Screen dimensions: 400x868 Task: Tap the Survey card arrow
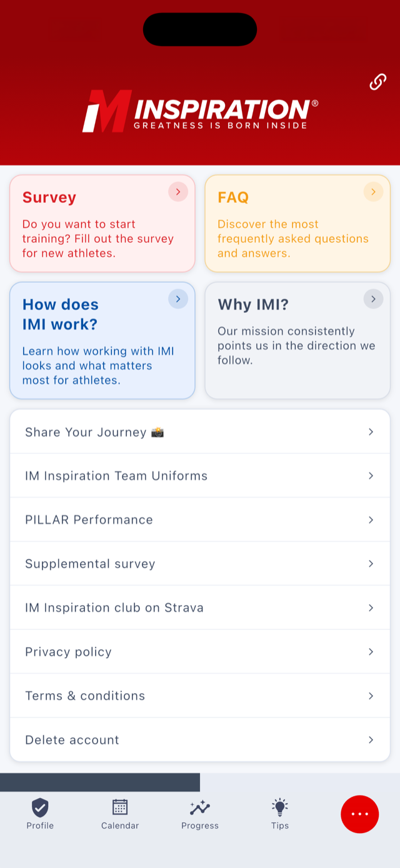click(178, 192)
